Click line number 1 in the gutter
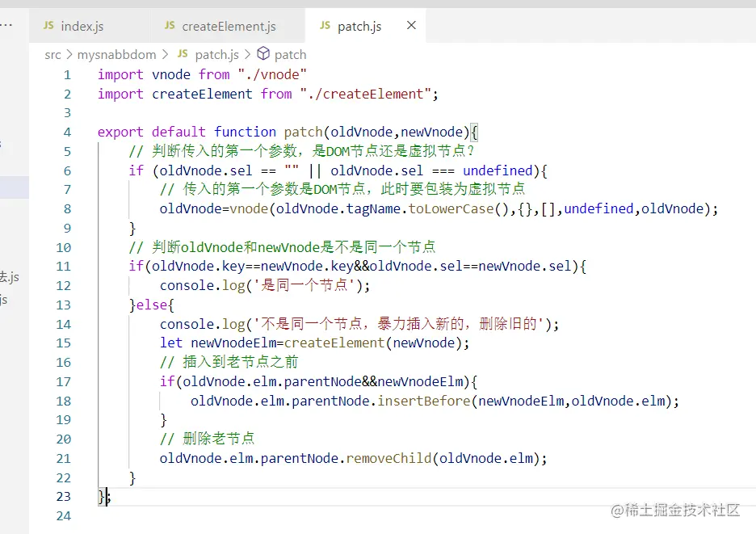 click(67, 74)
